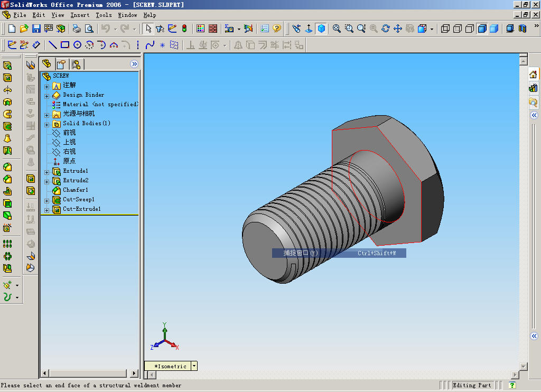This screenshot has width=541, height=392.
Task: Toggle Shadows in Shaded Mode
Action: [x=510, y=29]
